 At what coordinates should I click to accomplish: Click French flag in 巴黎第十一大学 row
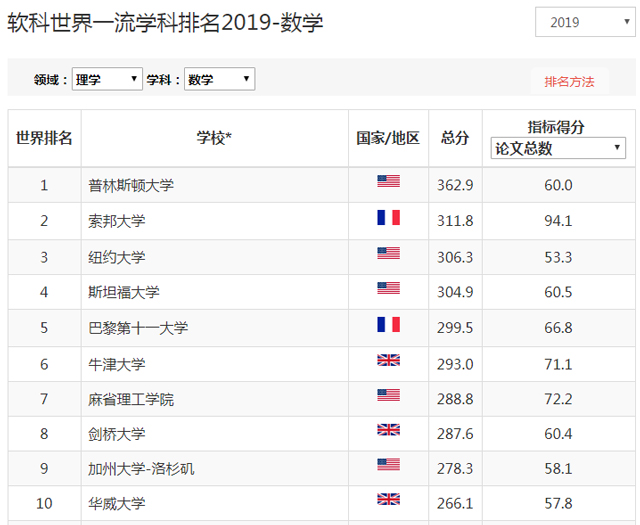point(389,324)
